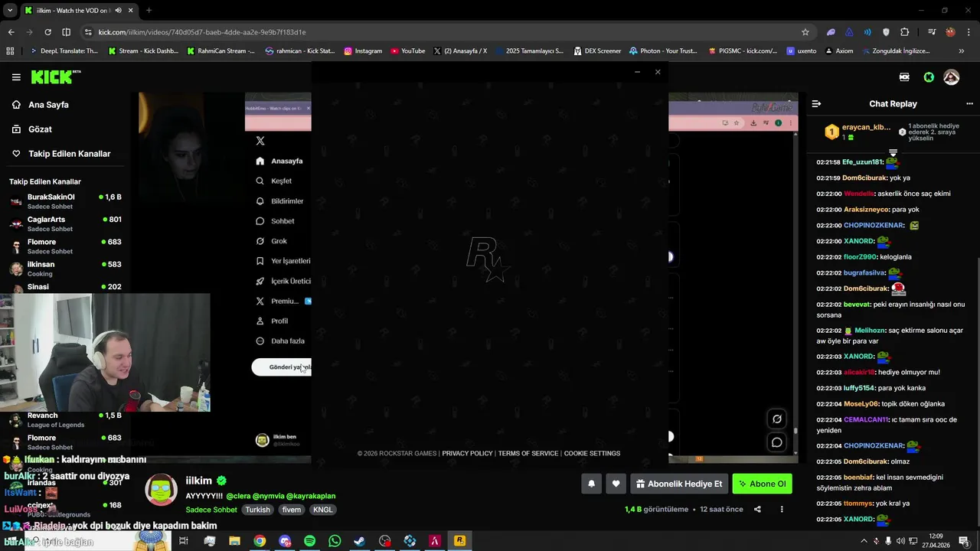Open the Chrome three-dot menu
The width and height of the screenshot is (980, 551).
(968, 32)
